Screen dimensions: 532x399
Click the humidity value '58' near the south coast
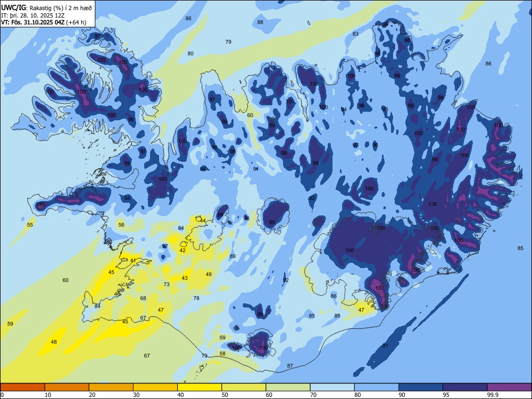click(222, 354)
